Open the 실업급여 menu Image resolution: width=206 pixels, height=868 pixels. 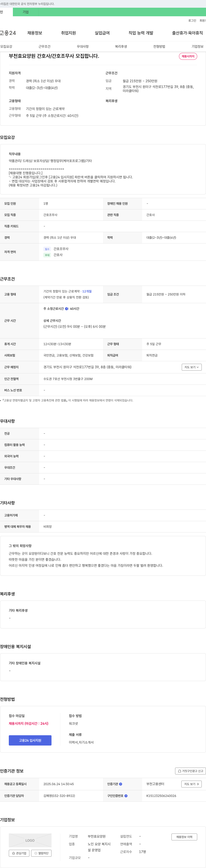coord(102,33)
